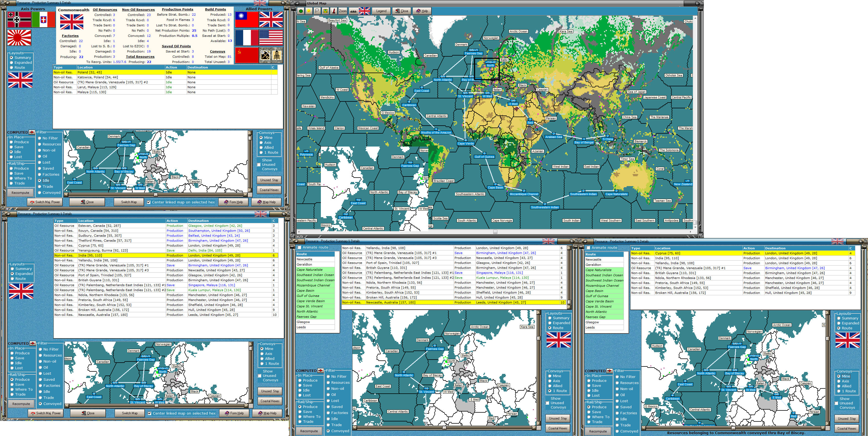Enable Show Unused Convoys checkbox in top-left panel
The height and width of the screenshot is (436, 868).
point(259,165)
